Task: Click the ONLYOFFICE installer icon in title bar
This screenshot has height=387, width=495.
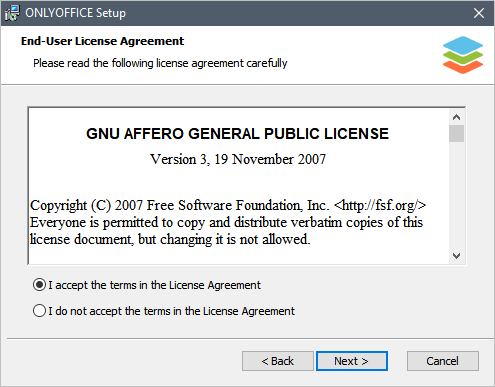Action: point(12,13)
